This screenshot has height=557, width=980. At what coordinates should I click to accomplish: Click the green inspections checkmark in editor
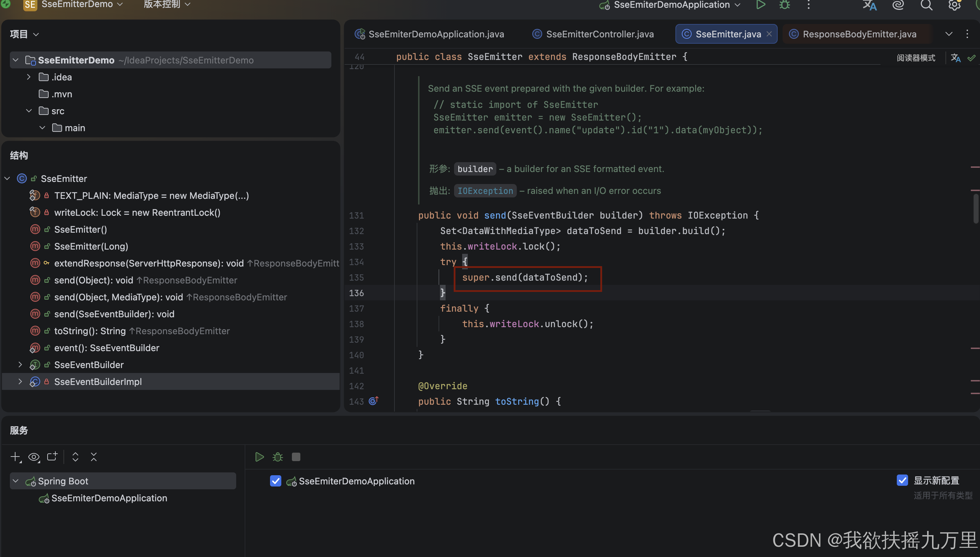click(972, 58)
